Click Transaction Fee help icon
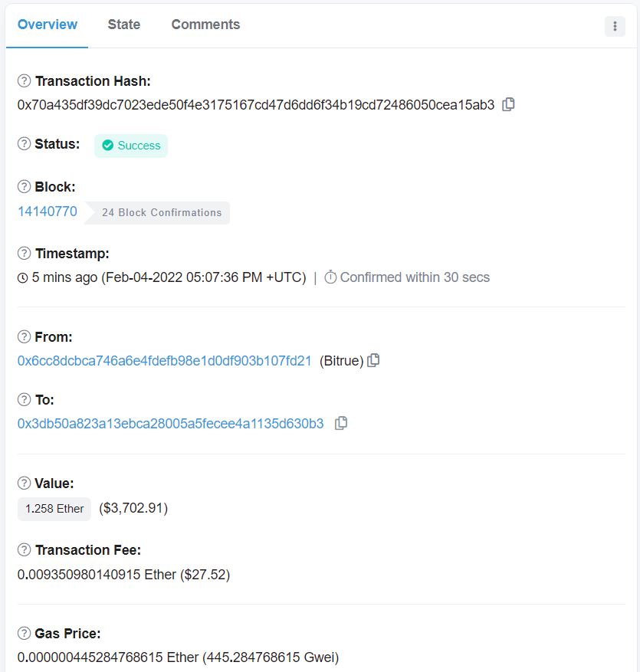Image resolution: width=640 pixels, height=672 pixels. (x=24, y=549)
